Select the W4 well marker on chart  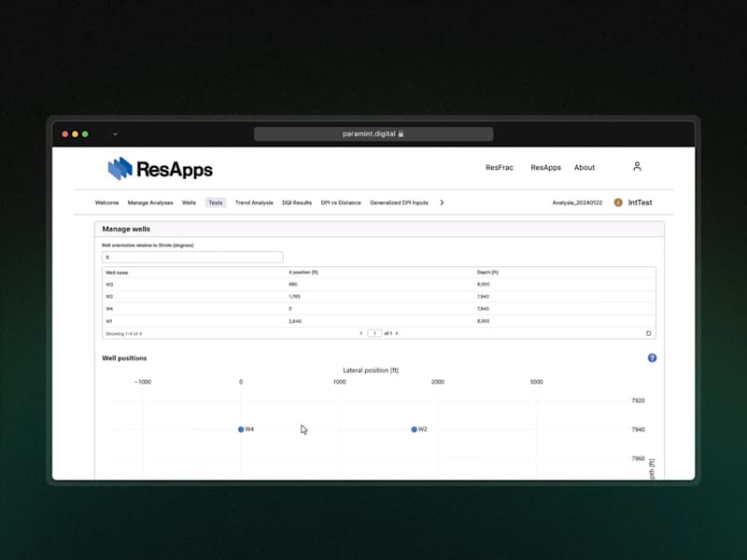point(241,429)
